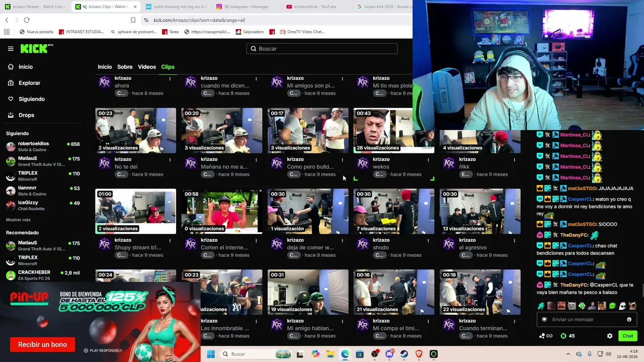644x362 pixels.
Task: Click the browser back arrow
Action: point(7,20)
